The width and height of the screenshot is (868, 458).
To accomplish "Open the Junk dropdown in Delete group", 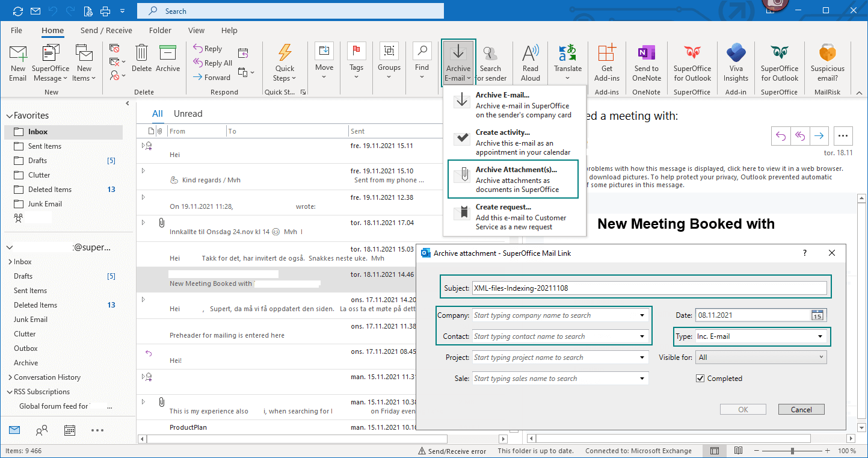I will pyautogui.click(x=117, y=75).
